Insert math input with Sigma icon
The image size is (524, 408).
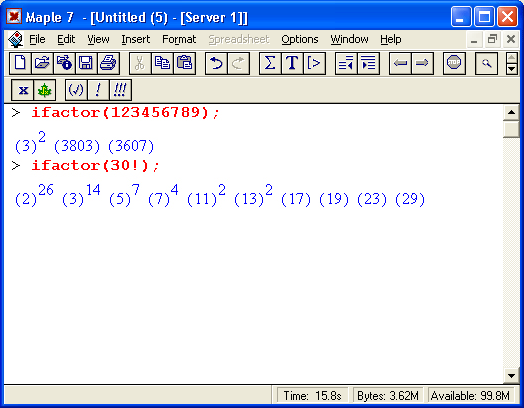pyautogui.click(x=270, y=63)
